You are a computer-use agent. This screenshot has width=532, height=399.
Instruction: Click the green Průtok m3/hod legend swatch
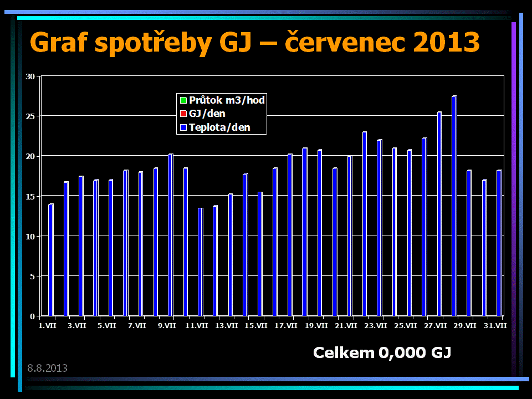click(x=182, y=101)
